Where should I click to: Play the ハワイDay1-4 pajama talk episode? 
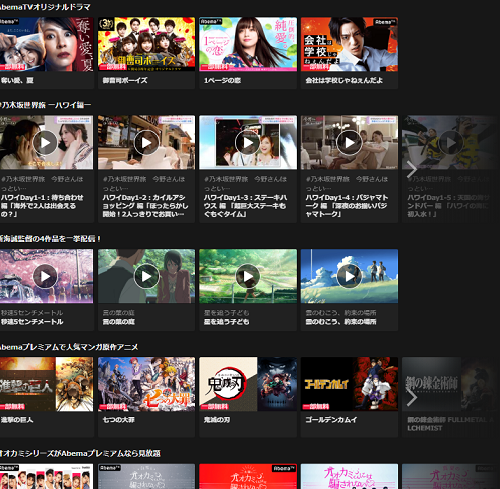[x=349, y=143]
